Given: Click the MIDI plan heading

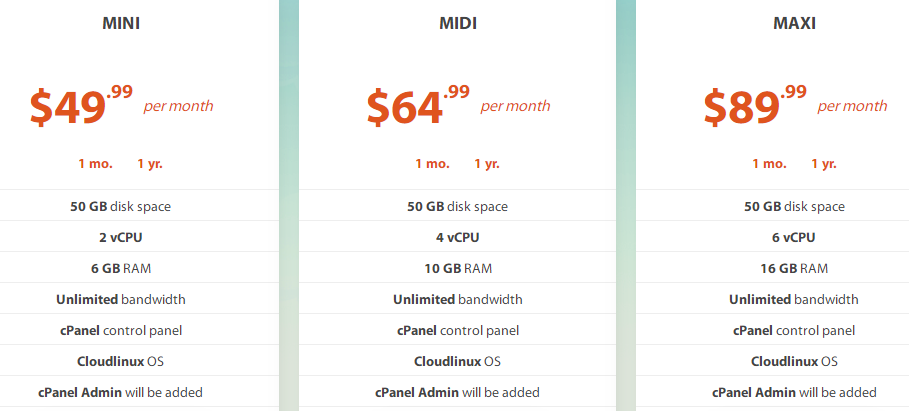Looking at the screenshot, I should point(457,23).
